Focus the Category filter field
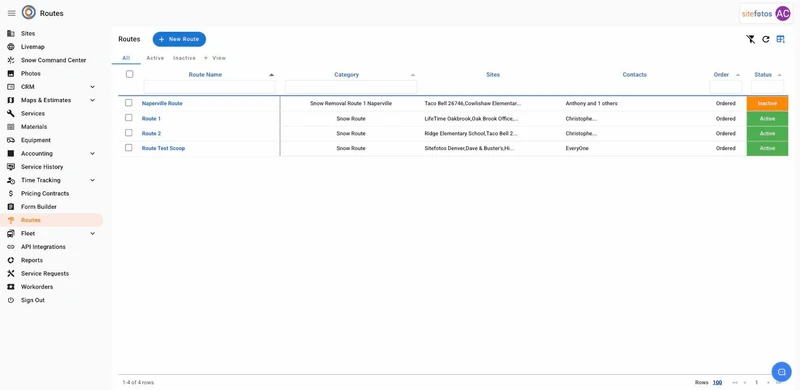Image resolution: width=800 pixels, height=390 pixels. [351, 87]
